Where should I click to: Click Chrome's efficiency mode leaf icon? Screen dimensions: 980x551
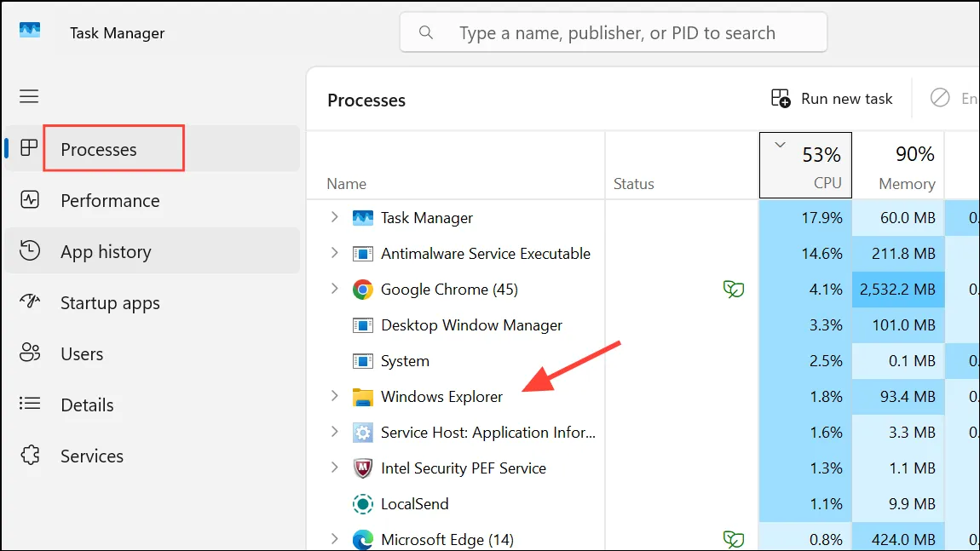(x=733, y=290)
